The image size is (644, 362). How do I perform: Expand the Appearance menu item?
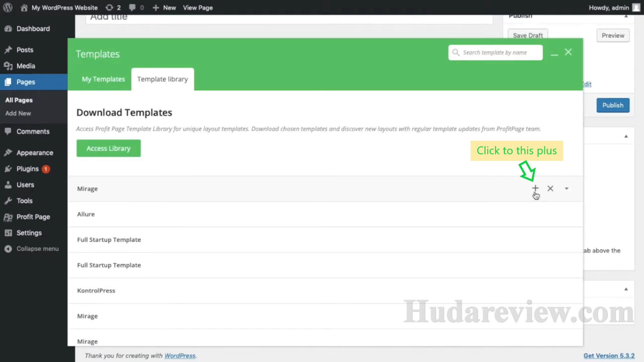pyautogui.click(x=35, y=152)
